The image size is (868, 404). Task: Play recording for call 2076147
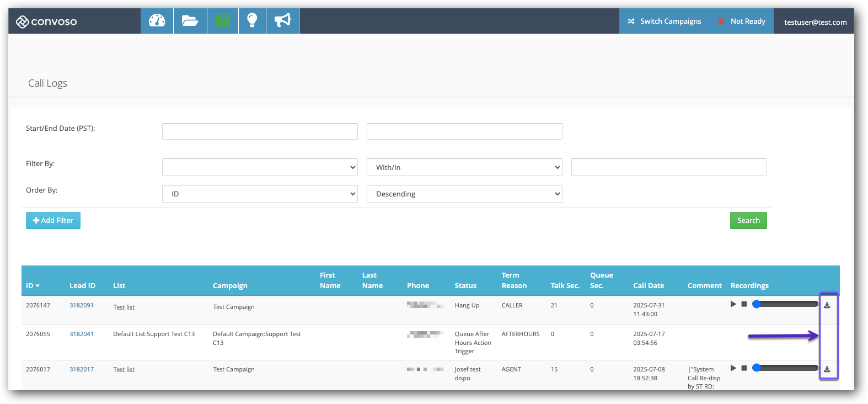tap(733, 304)
